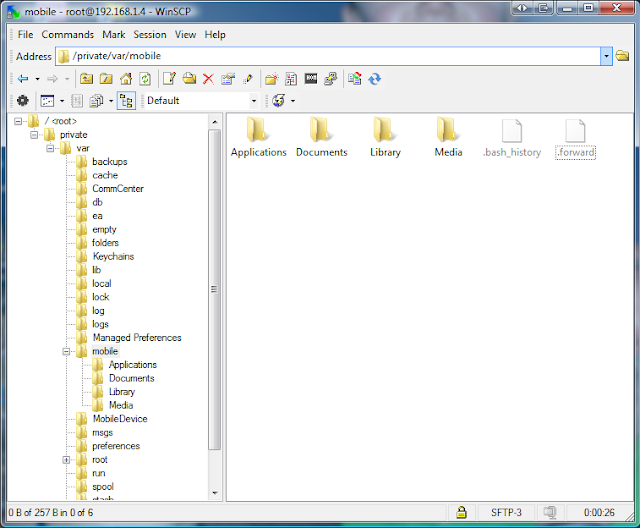The image size is (640, 528).
Task: Select the Keychains folder in tree
Action: click(x=113, y=256)
